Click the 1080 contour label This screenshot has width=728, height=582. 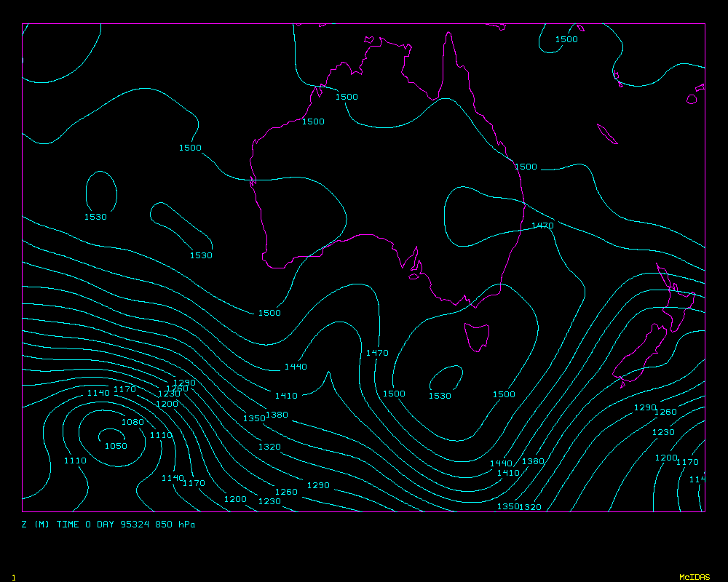point(132,422)
